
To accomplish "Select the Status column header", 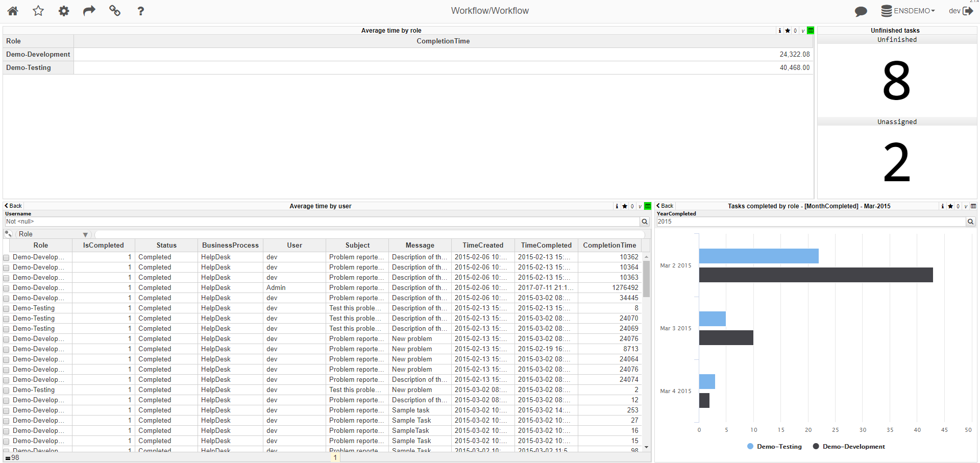I will (x=166, y=245).
